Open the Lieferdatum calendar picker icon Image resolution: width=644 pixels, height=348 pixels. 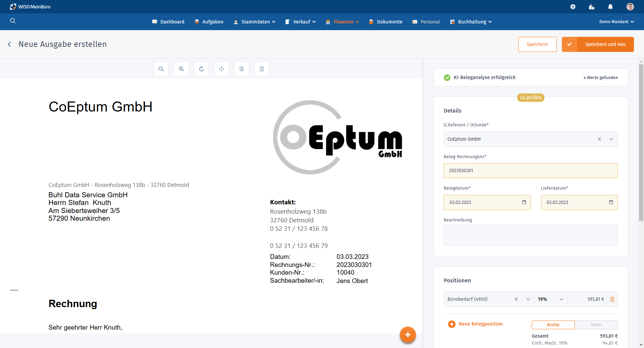pos(611,202)
